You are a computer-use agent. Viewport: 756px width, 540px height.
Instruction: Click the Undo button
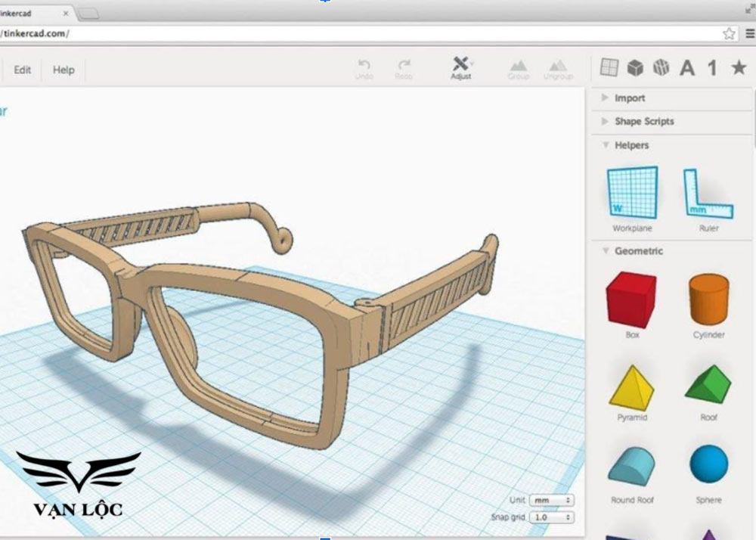pos(364,68)
